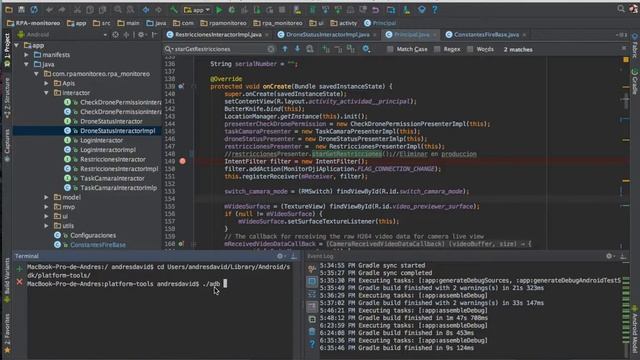The width and height of the screenshot is (640, 360).
Task: Click the Debug app bug icon
Action: pyautogui.click(x=232, y=9)
